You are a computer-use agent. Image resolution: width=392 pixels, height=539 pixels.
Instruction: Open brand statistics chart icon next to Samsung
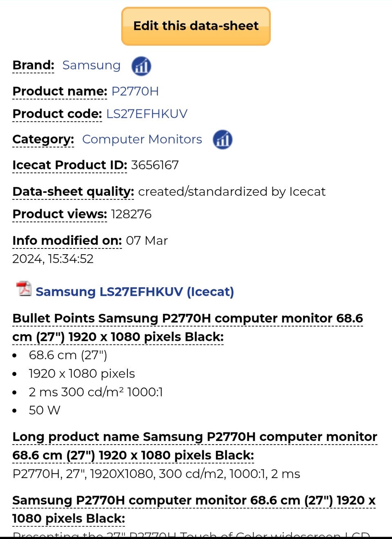pyautogui.click(x=141, y=66)
